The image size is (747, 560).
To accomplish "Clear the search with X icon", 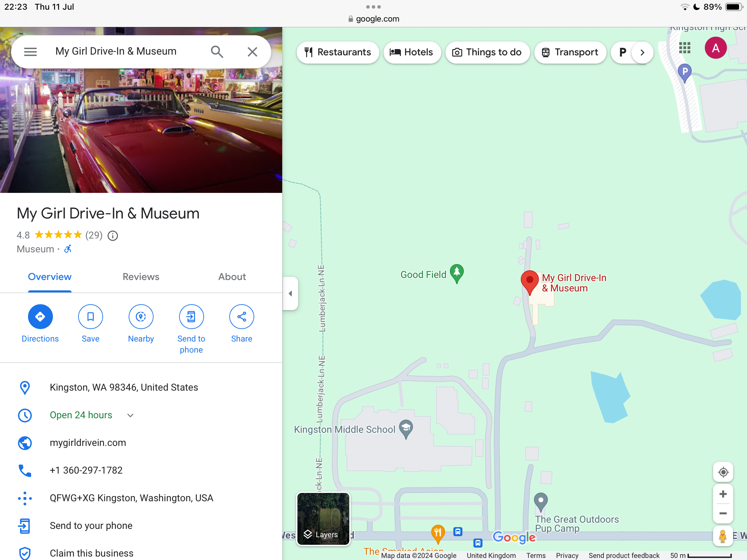I will tap(252, 52).
